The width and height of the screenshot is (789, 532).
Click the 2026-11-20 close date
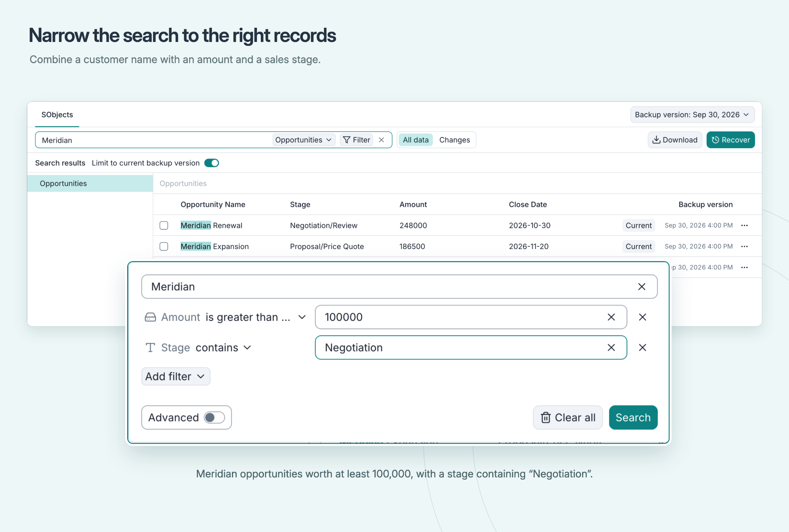(x=529, y=246)
